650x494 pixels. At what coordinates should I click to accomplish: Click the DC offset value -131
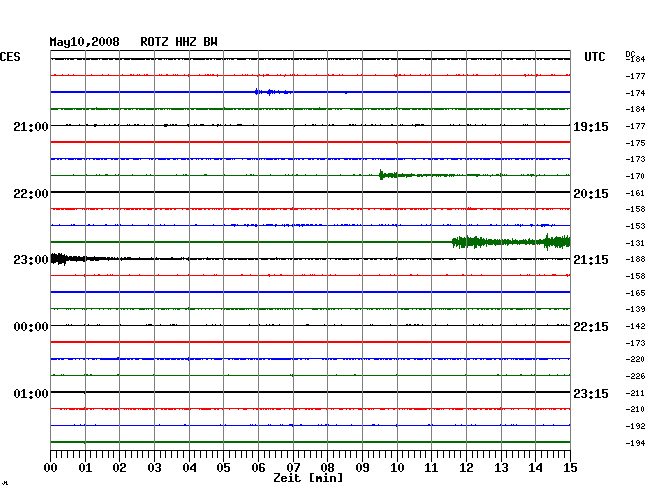coord(635,243)
